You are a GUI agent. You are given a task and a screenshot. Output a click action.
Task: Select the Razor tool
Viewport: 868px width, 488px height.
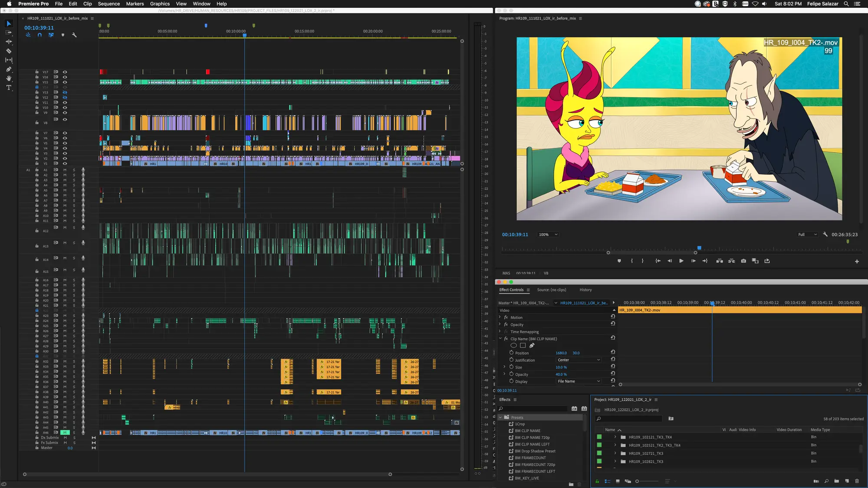[9, 51]
